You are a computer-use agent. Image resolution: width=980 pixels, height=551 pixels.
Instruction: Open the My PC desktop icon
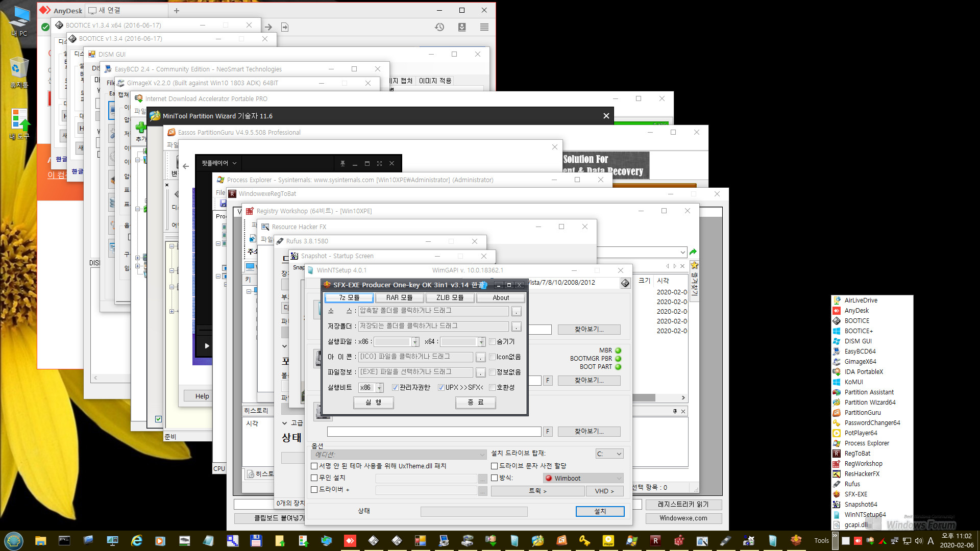(x=19, y=21)
